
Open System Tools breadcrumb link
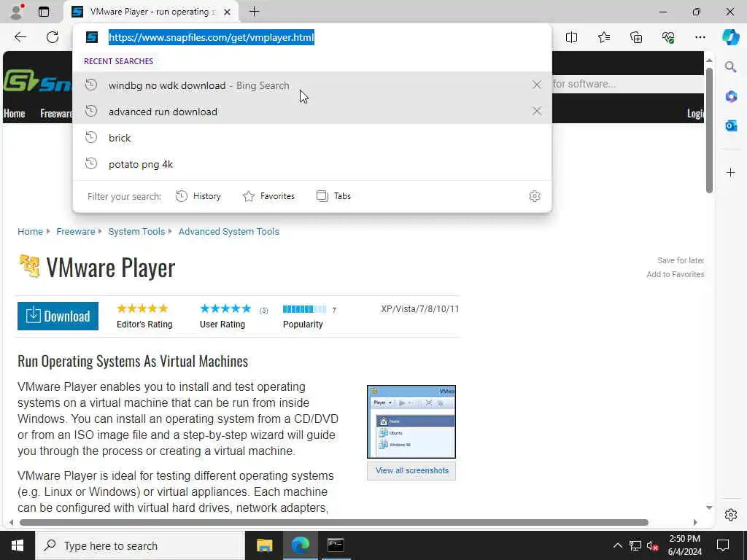136,231
